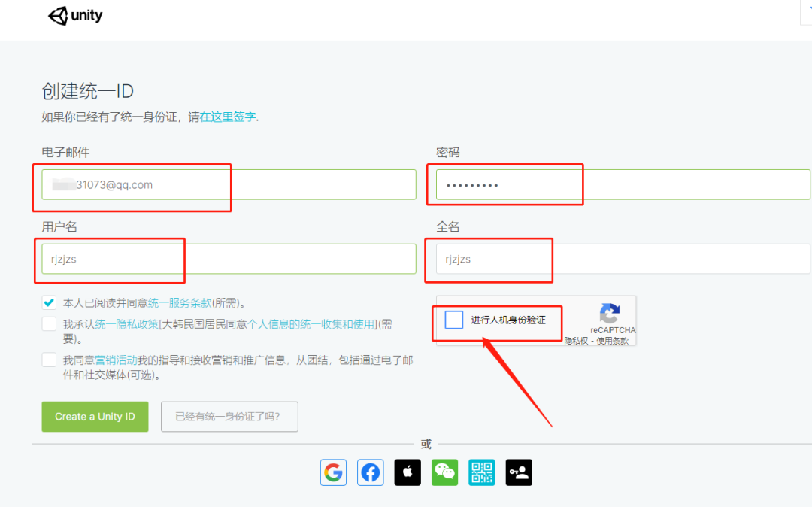812x507 pixels.
Task: Check the 营销活动 marketing consent checkbox
Action: (x=49, y=360)
